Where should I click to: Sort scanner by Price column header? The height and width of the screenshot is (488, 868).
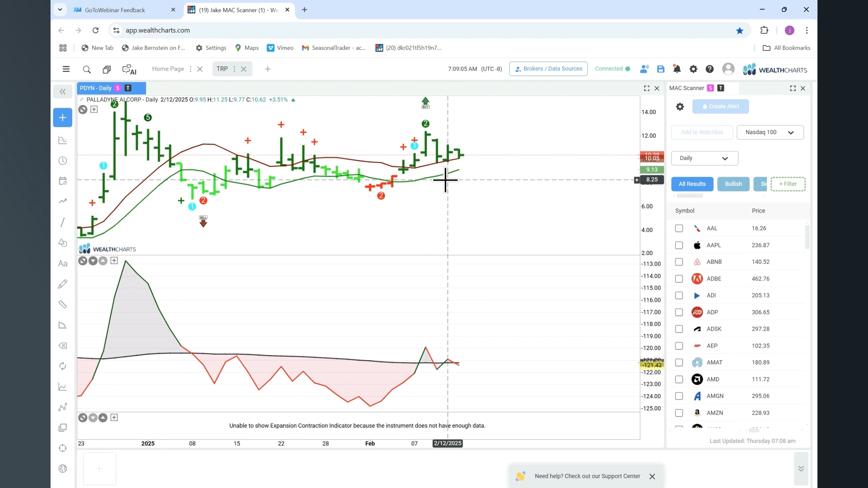[758, 211]
